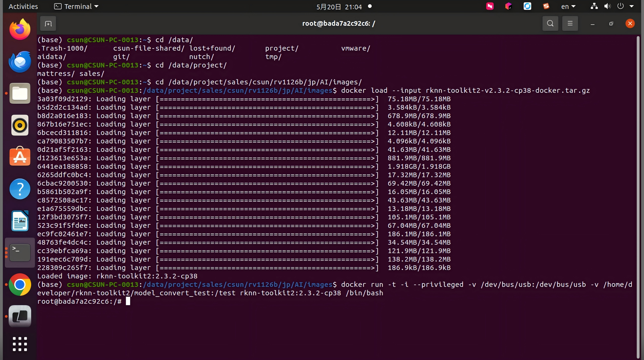The height and width of the screenshot is (360, 644).
Task: Launch Thunderbird mail from the dock
Action: pyautogui.click(x=20, y=61)
